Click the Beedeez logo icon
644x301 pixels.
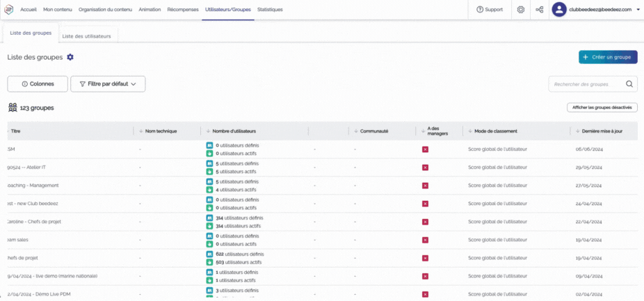10,10
